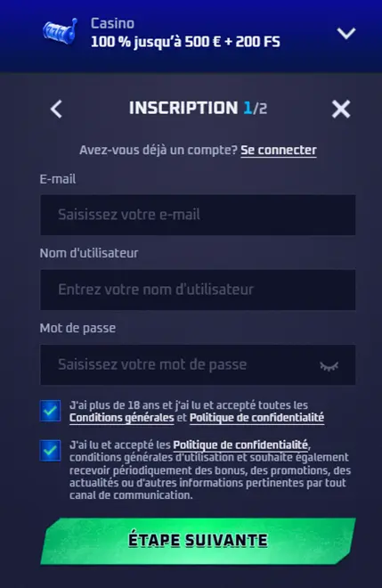Screen dimensions: 382x588
Task: Go back using the left arrow icon
Action: click(x=56, y=109)
